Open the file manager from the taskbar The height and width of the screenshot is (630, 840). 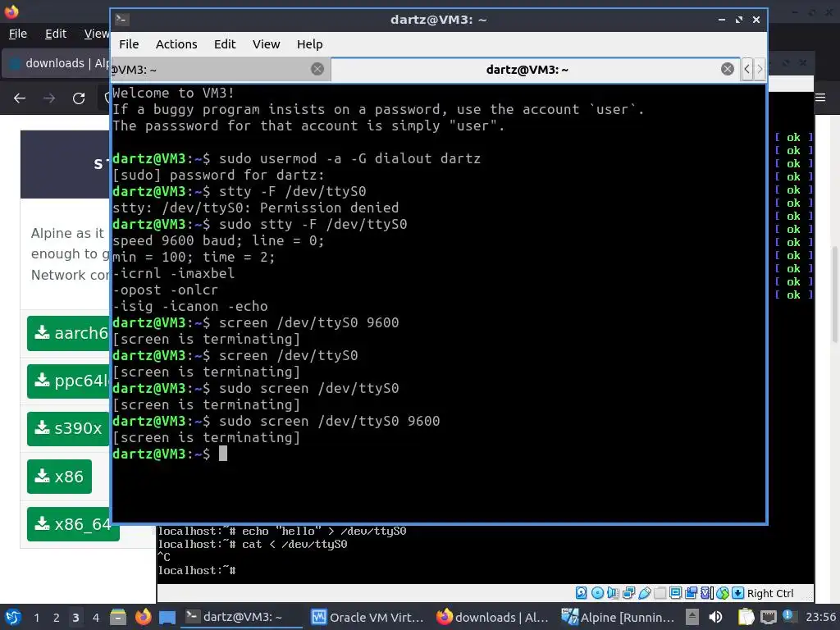coord(118,617)
